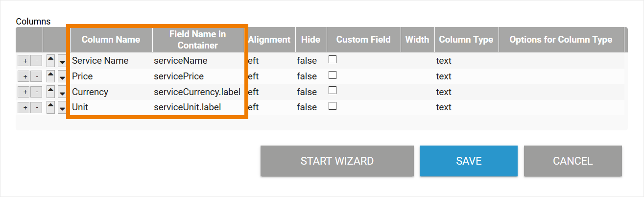This screenshot has height=197, width=644.
Task: Tick the Custom Field checkbox for Unit
Action: click(333, 106)
